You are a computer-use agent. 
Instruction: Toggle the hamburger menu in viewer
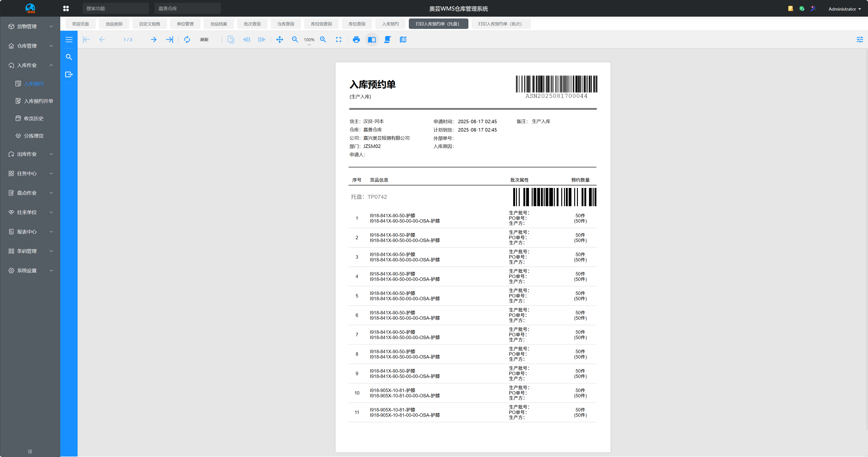coord(69,40)
